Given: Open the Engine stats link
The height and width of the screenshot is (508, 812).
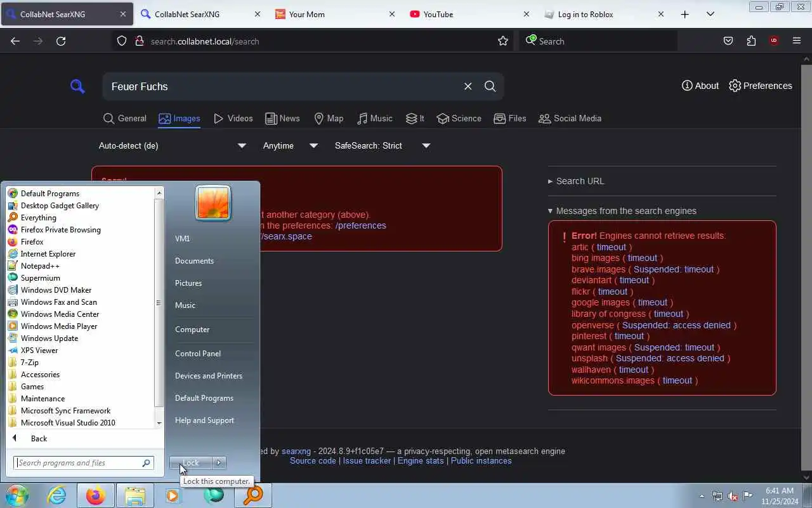Looking at the screenshot, I should tap(421, 461).
